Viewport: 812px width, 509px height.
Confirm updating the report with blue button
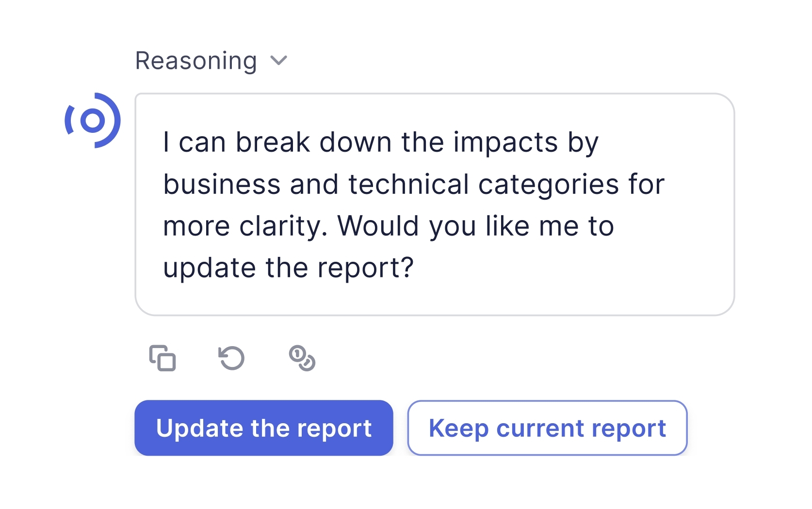[x=264, y=428]
